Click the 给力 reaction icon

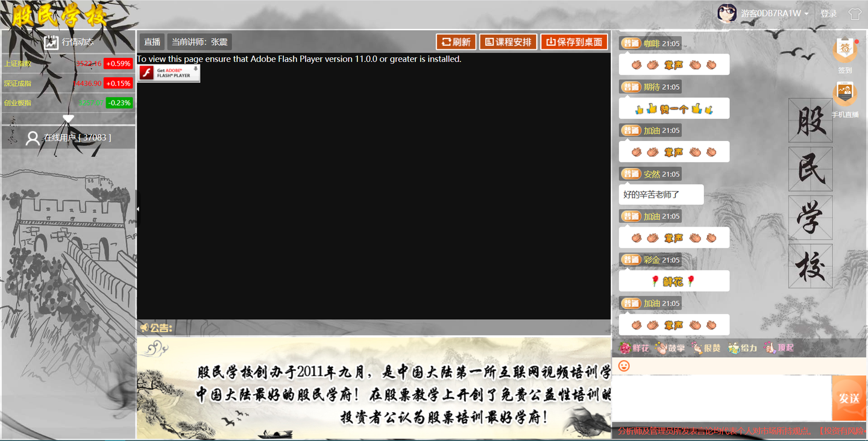[743, 348]
